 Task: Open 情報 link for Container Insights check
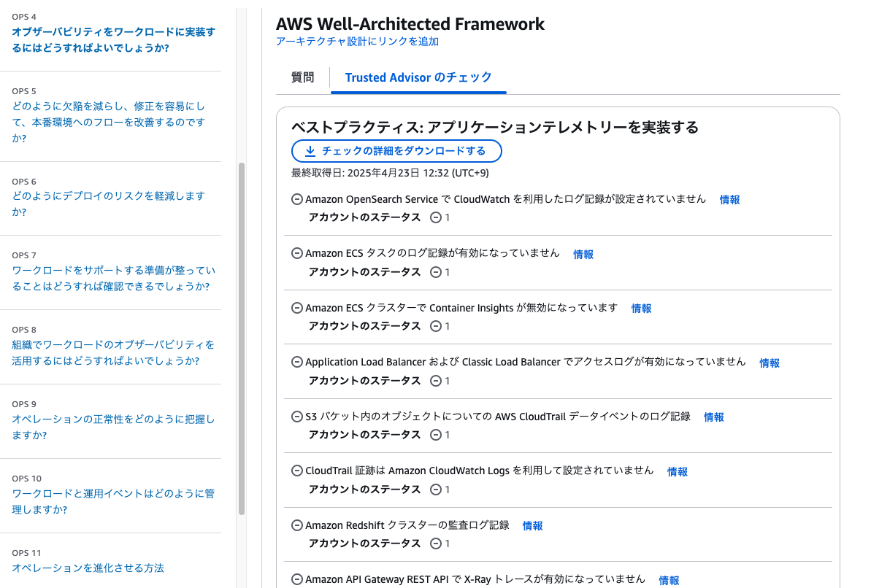(x=641, y=308)
